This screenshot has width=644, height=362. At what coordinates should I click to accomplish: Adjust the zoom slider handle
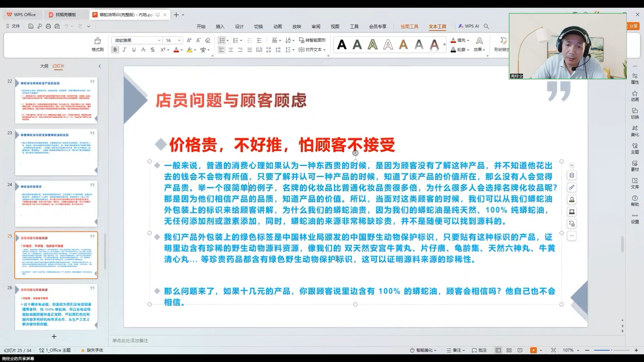click(611, 350)
